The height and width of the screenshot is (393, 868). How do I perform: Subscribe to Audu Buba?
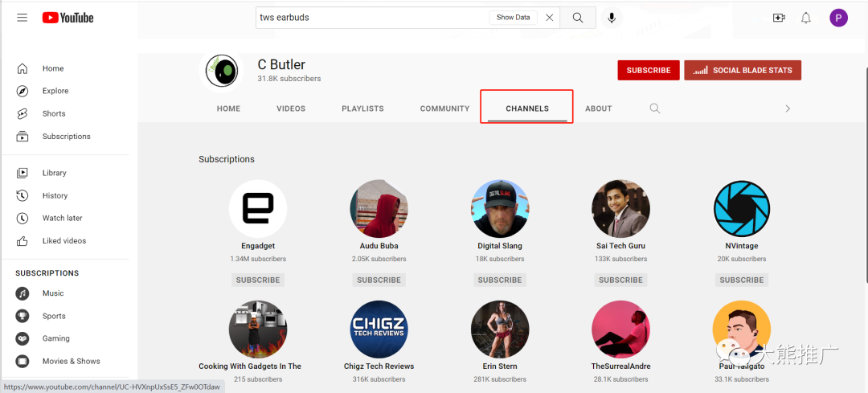[379, 280]
